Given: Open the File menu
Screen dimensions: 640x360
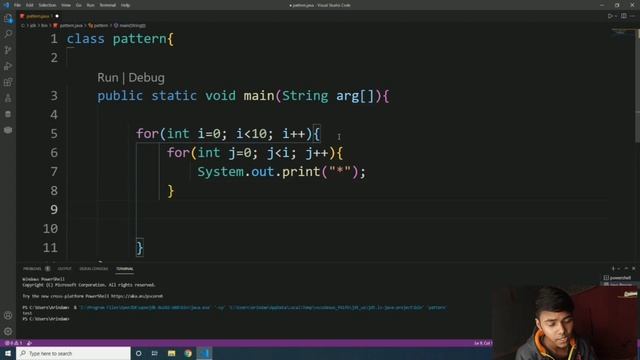Looking at the screenshot, I should (x=18, y=5).
